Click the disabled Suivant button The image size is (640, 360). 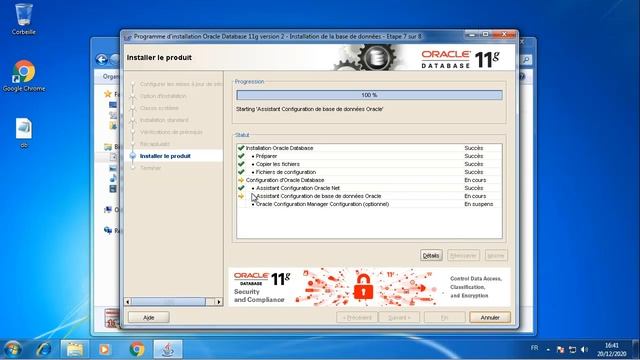click(399, 317)
